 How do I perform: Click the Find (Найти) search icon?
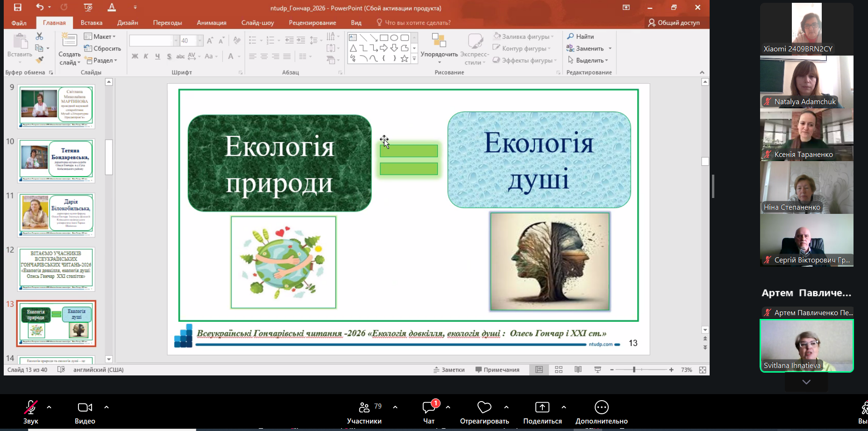pos(570,36)
